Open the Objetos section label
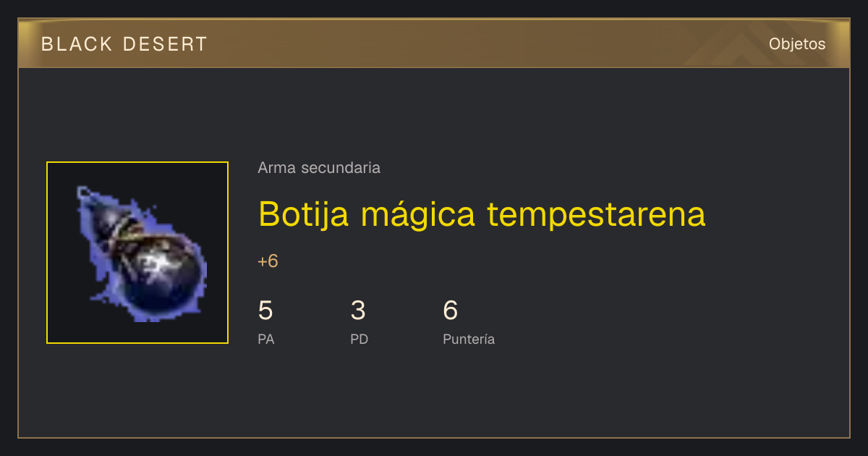Viewport: 868px width, 456px height. (x=797, y=44)
